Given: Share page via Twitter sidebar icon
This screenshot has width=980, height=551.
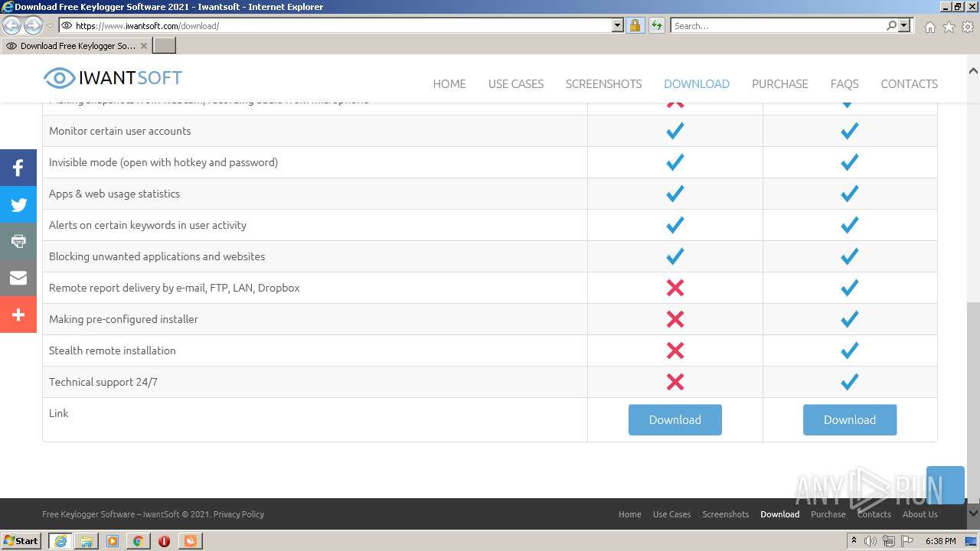Looking at the screenshot, I should tap(18, 204).
